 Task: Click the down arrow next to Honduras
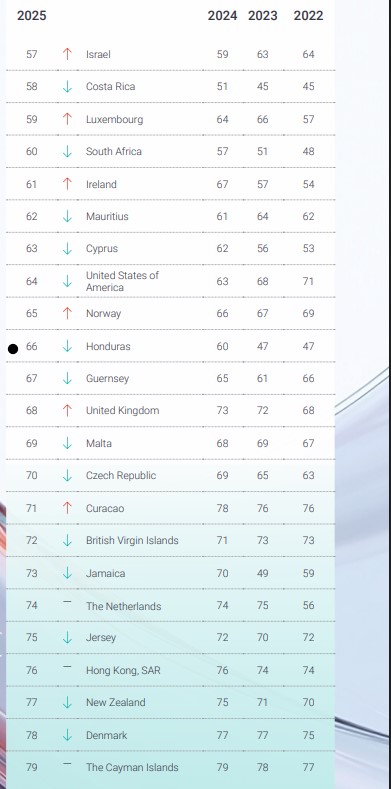67,346
